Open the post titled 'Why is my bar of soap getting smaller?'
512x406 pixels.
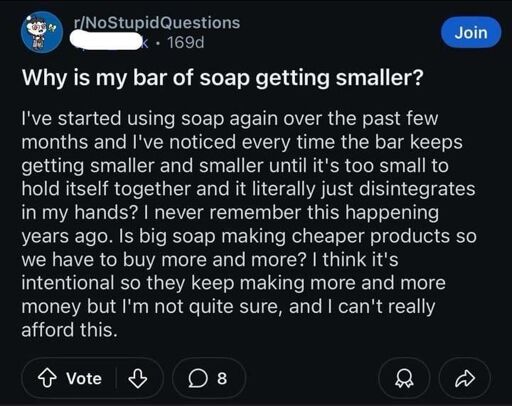[223, 77]
